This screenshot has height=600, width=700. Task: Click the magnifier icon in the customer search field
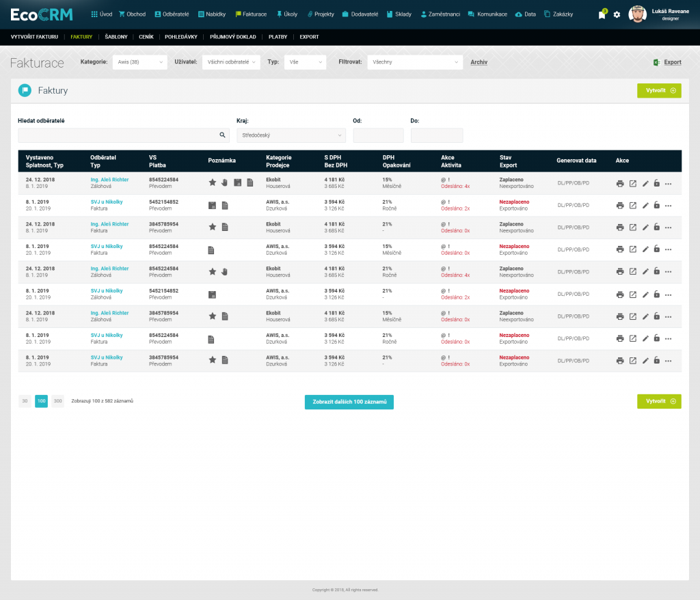pyautogui.click(x=222, y=135)
